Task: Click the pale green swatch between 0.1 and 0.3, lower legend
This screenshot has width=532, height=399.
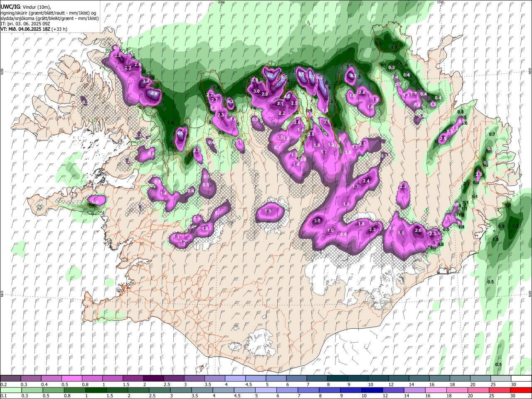Action: (x=11, y=390)
